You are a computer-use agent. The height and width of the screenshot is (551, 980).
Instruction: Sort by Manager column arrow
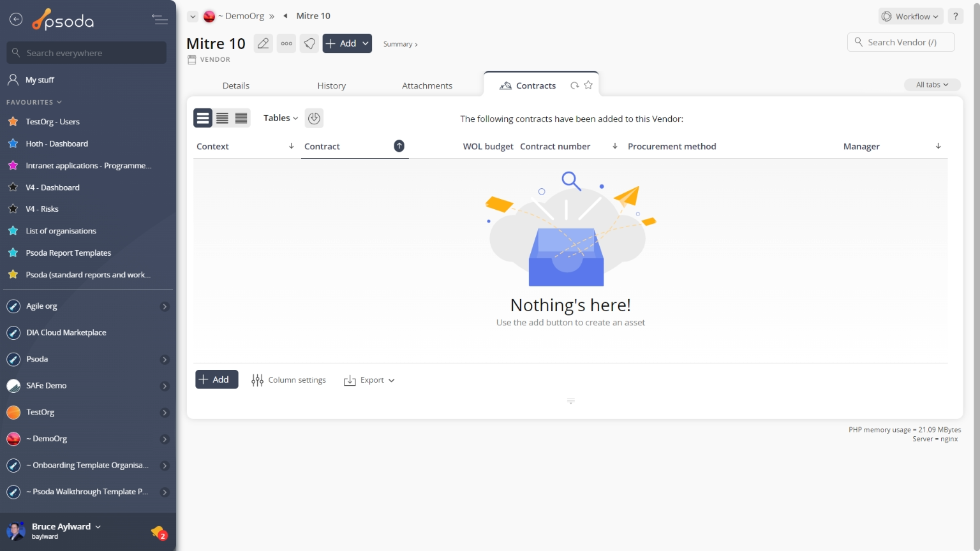tap(938, 146)
